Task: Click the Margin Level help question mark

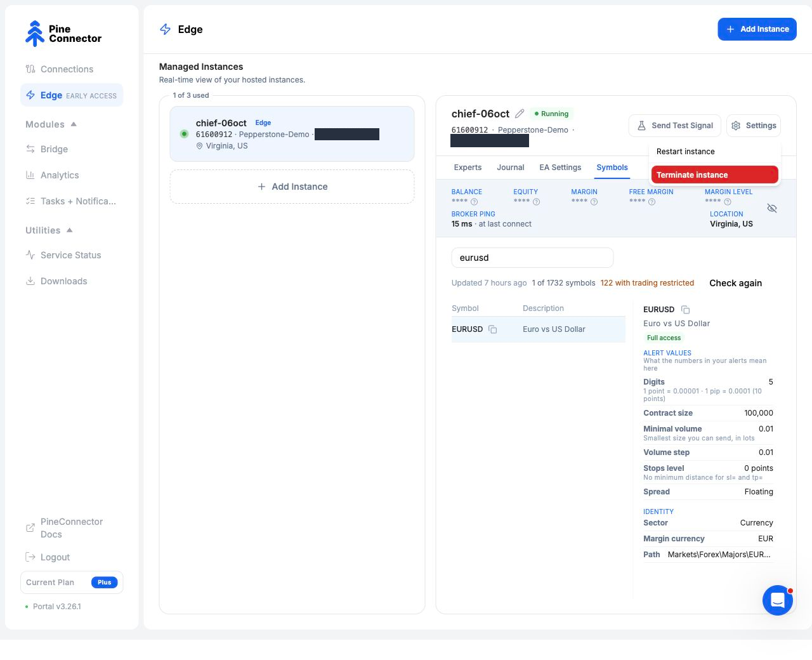Action: pyautogui.click(x=728, y=202)
